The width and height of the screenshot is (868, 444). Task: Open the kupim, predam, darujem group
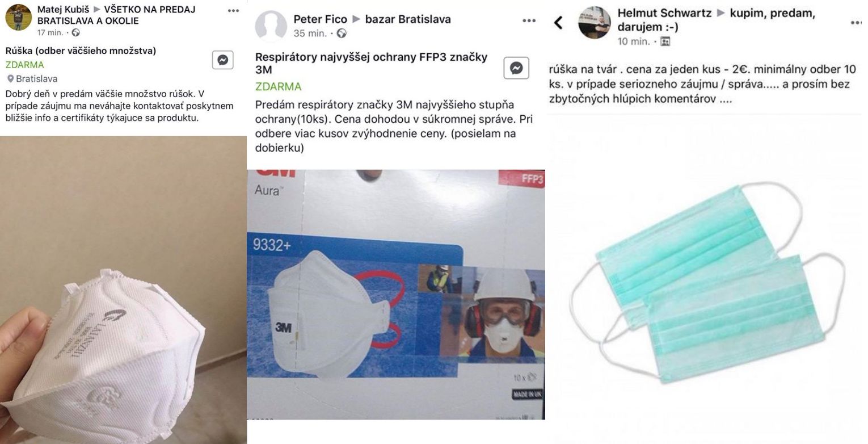click(x=717, y=20)
